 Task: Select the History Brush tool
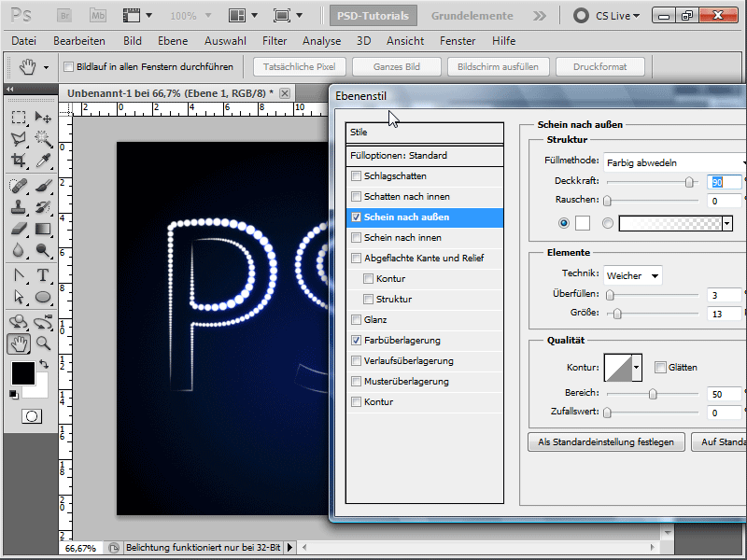coord(43,207)
